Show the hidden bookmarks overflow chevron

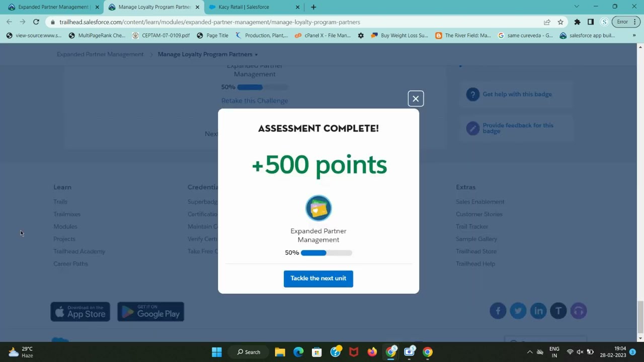[x=634, y=36]
